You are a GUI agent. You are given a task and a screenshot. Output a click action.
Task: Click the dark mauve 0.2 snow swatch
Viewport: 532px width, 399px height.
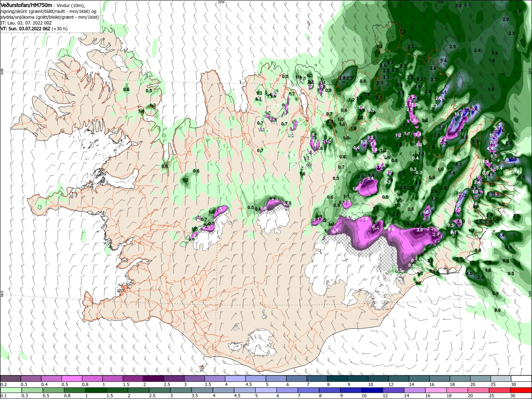10,379
